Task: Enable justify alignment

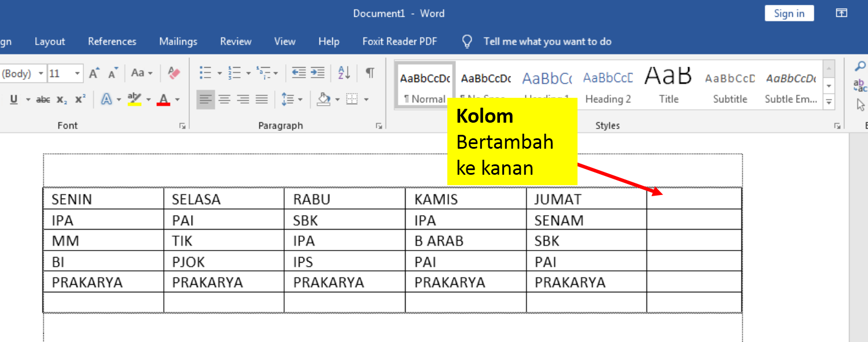Action: pyautogui.click(x=260, y=98)
